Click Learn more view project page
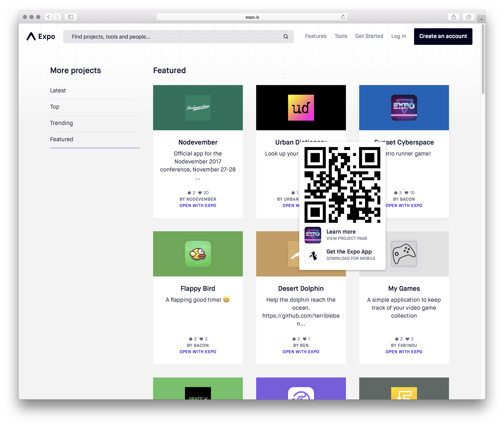The width and height of the screenshot is (504, 426). point(341,235)
